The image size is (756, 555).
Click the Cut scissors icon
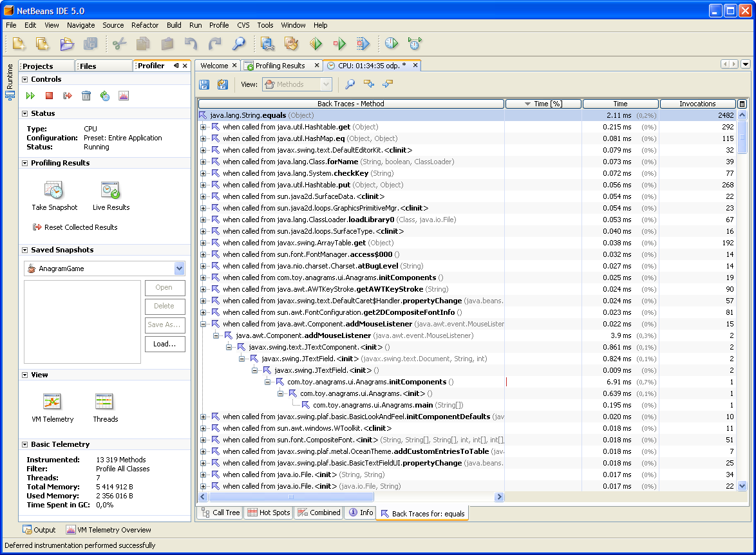pos(120,44)
